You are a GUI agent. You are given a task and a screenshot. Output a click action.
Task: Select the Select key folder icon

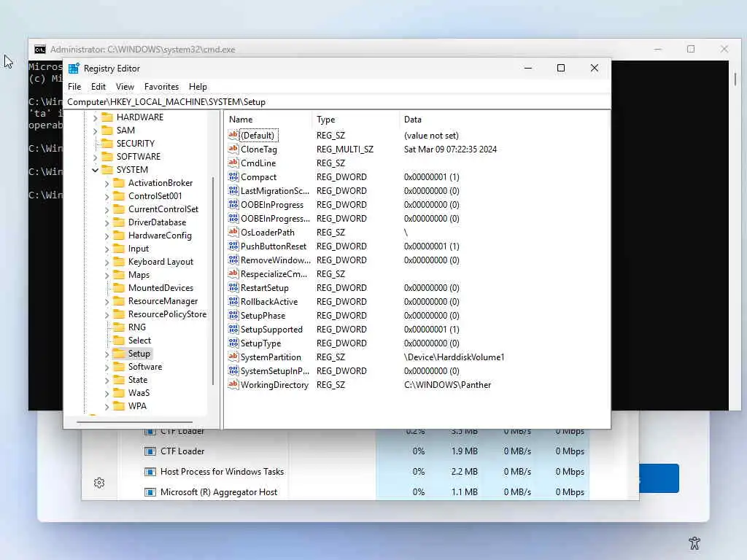point(119,341)
